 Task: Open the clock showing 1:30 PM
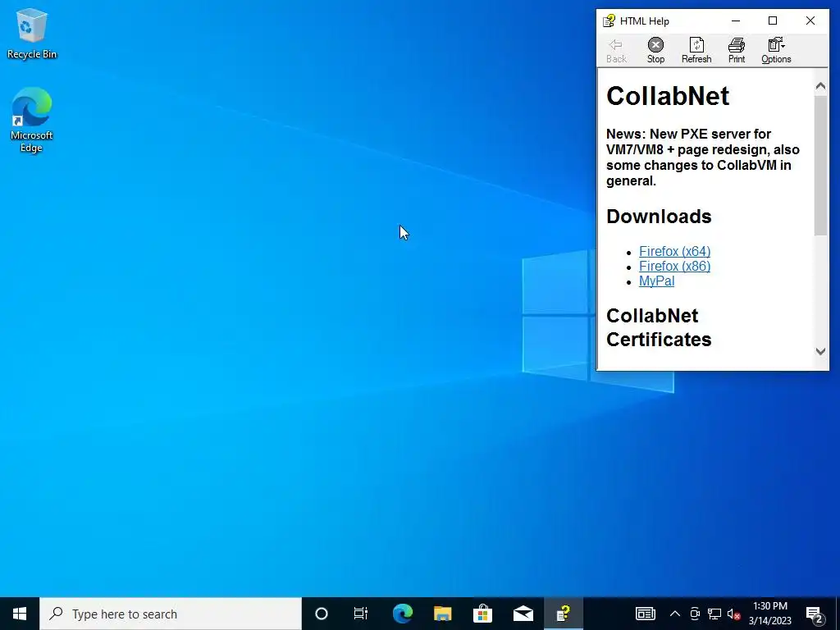click(x=769, y=614)
